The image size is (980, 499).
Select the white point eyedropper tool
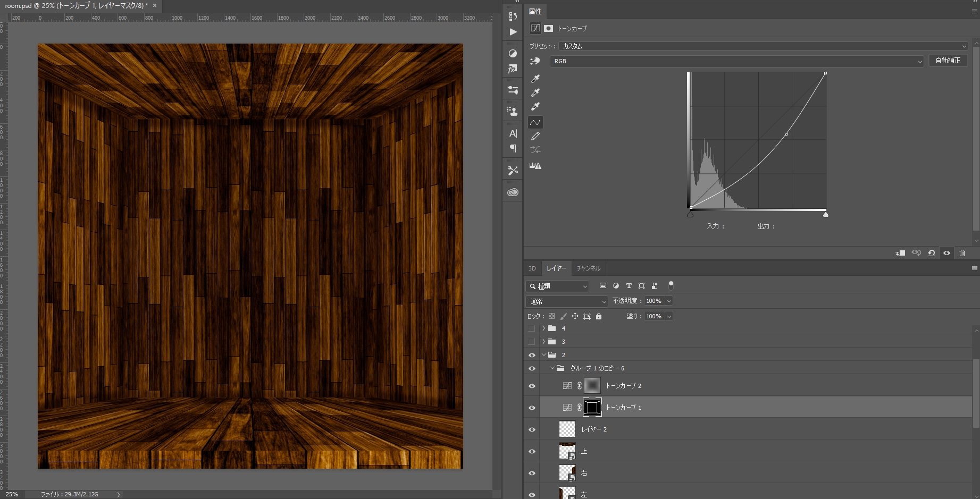(535, 107)
